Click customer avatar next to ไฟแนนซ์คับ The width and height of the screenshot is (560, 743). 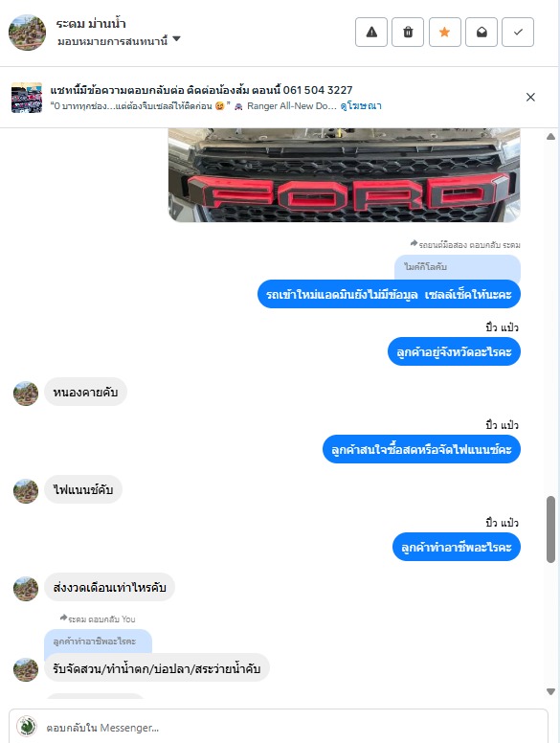(26, 491)
